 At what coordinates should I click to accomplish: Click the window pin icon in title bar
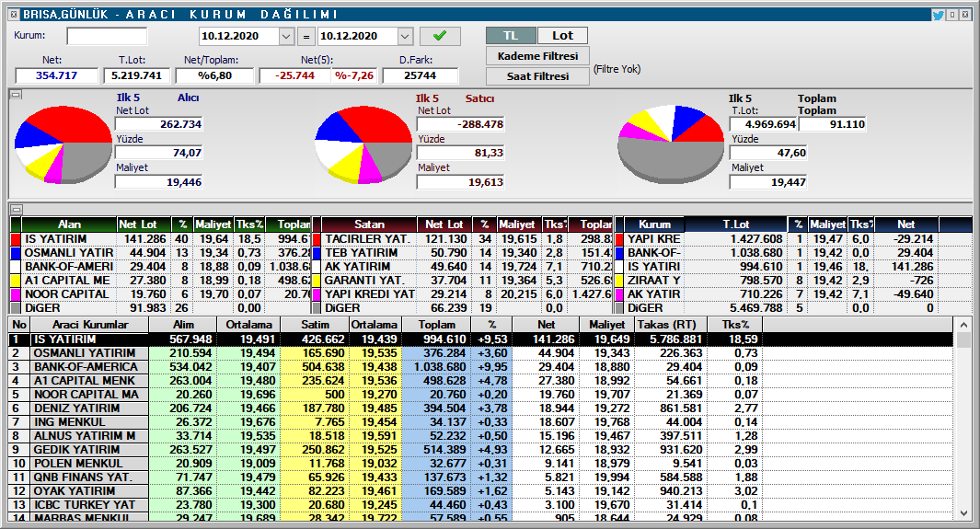952,15
